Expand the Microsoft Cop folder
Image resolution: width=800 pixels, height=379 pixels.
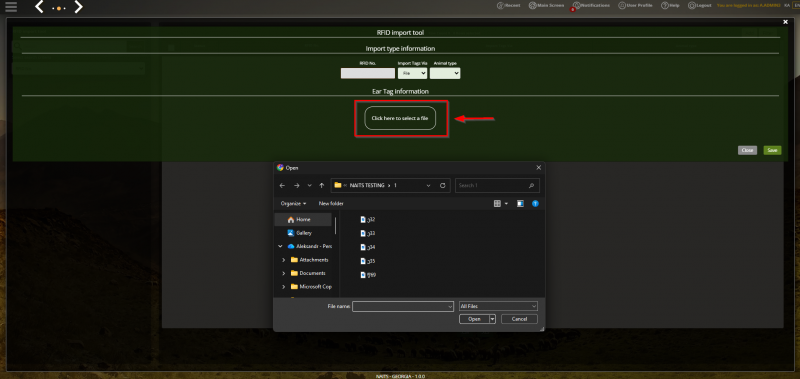pyautogui.click(x=284, y=287)
